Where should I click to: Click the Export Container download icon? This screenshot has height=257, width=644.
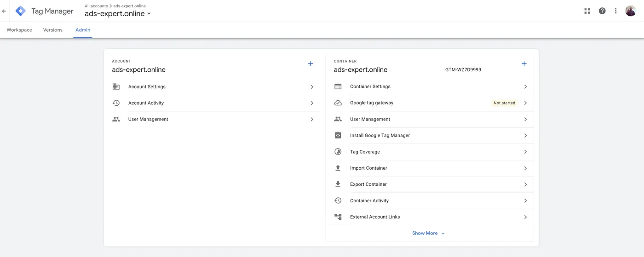coord(338,184)
